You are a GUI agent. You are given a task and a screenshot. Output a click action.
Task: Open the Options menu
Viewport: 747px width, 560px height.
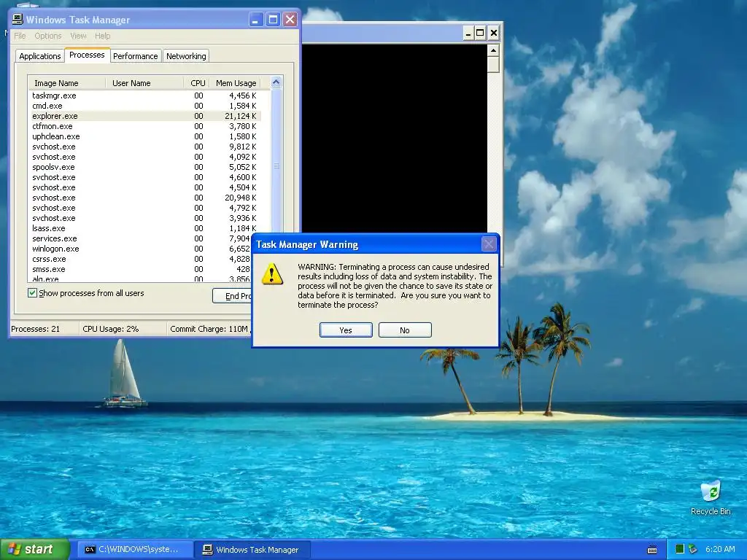click(48, 36)
